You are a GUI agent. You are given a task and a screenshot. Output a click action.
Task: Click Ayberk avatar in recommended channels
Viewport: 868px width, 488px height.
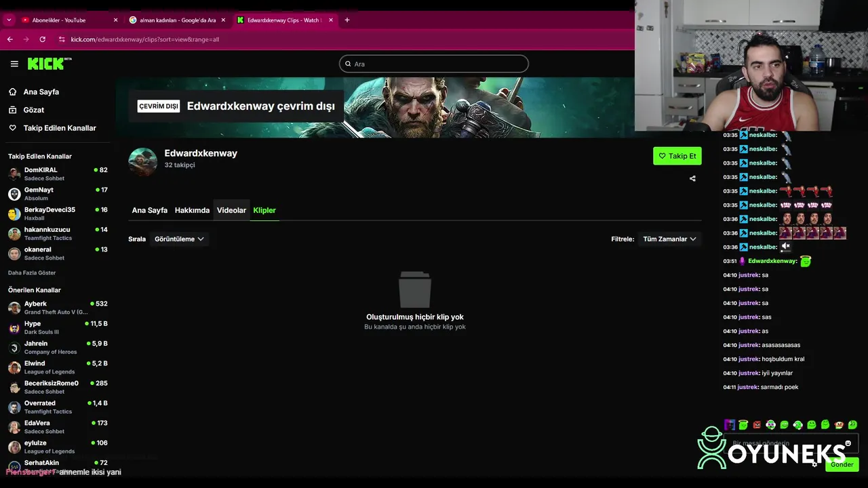click(x=14, y=308)
